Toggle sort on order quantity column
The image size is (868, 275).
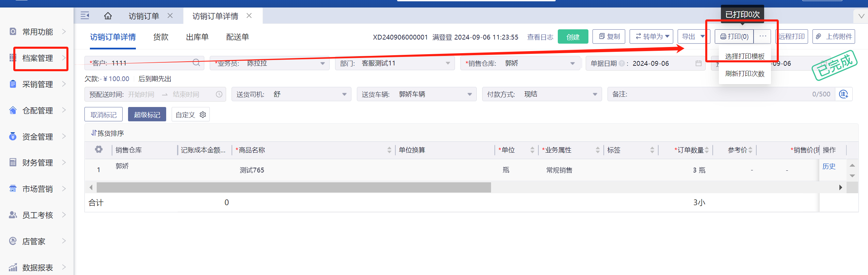coord(707,150)
